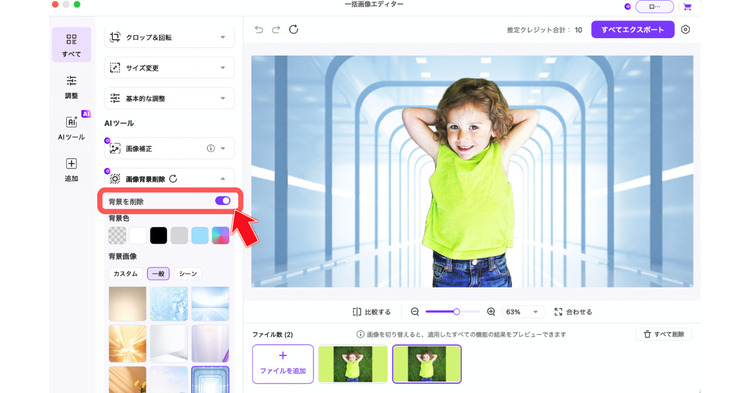The image size is (750, 393).
Task: Switch to the すべて sidebar tab
Action: tap(71, 45)
